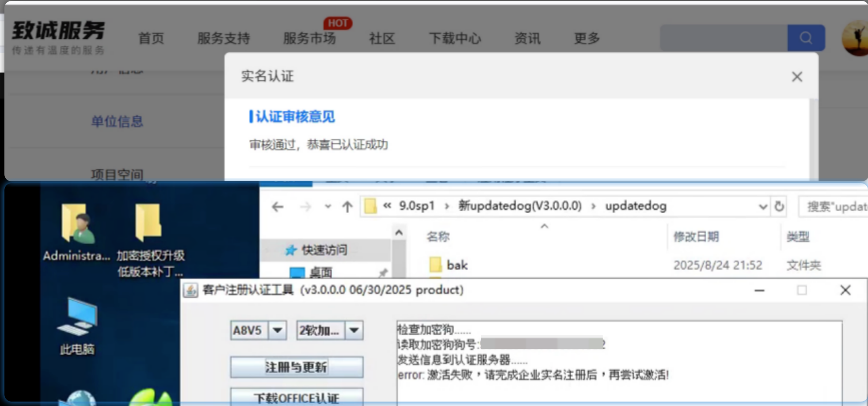Select 项目空间 in the sidebar
The image size is (868, 406).
click(x=117, y=174)
